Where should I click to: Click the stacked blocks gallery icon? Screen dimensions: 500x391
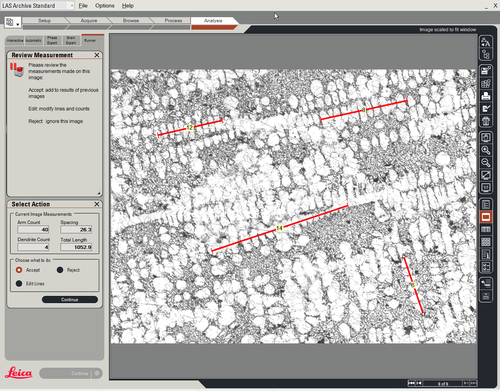[x=486, y=83]
